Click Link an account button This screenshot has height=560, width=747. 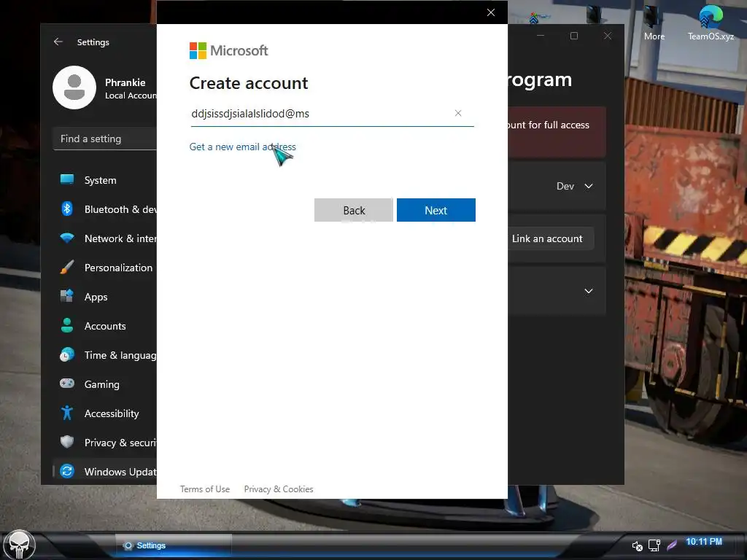tap(547, 238)
